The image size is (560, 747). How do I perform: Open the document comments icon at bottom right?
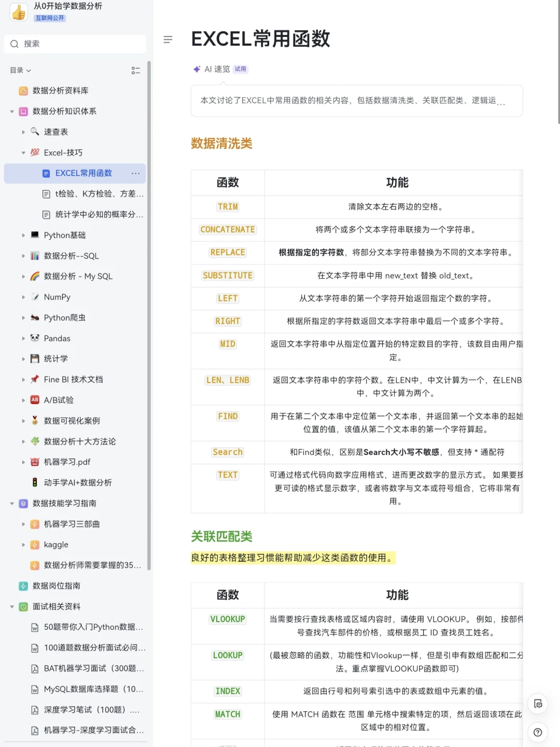point(538,703)
